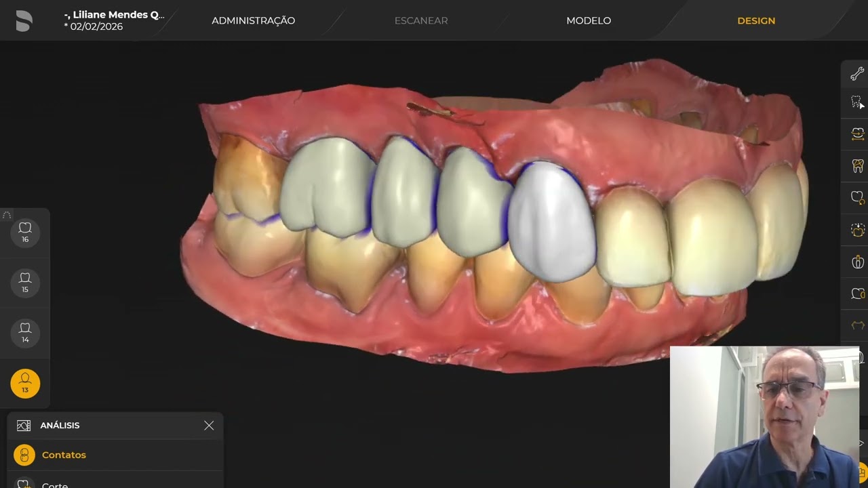The height and width of the screenshot is (488, 868).
Task: Open the Escanear tab
Action: (421, 20)
